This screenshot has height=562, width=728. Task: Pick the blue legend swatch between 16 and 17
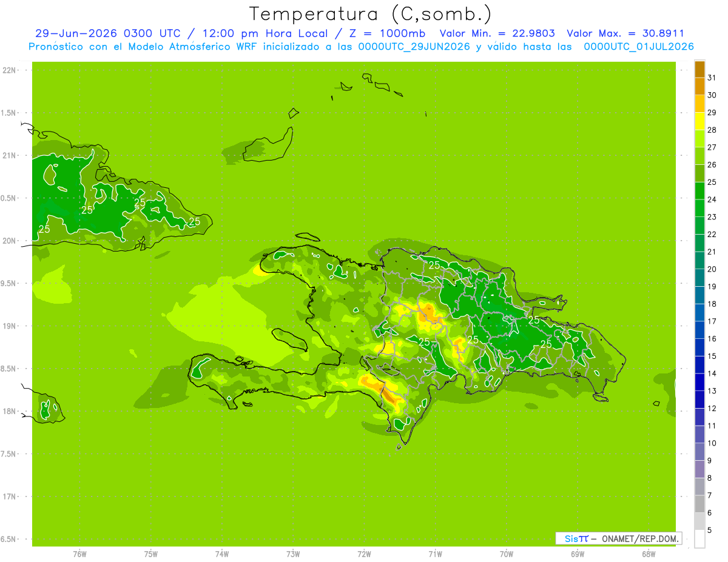(699, 330)
